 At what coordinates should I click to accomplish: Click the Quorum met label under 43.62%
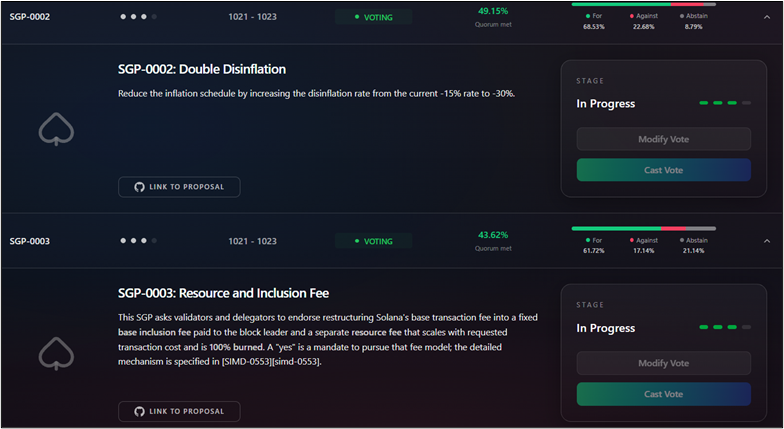pos(493,248)
